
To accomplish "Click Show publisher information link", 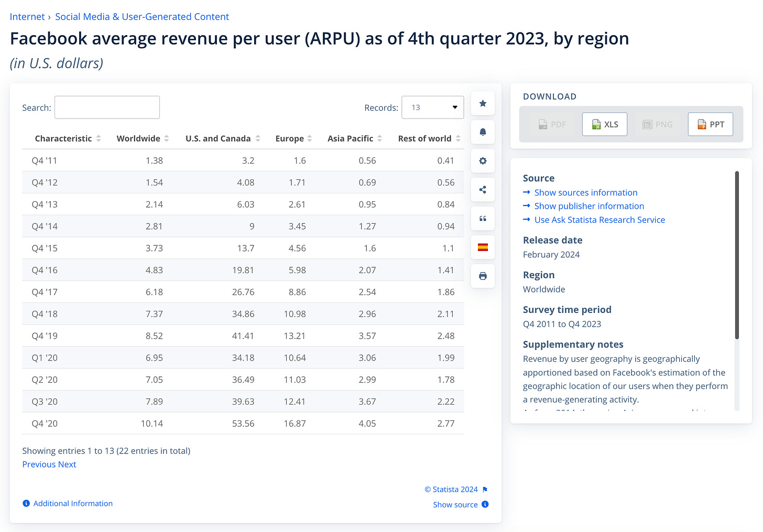I will point(589,206).
